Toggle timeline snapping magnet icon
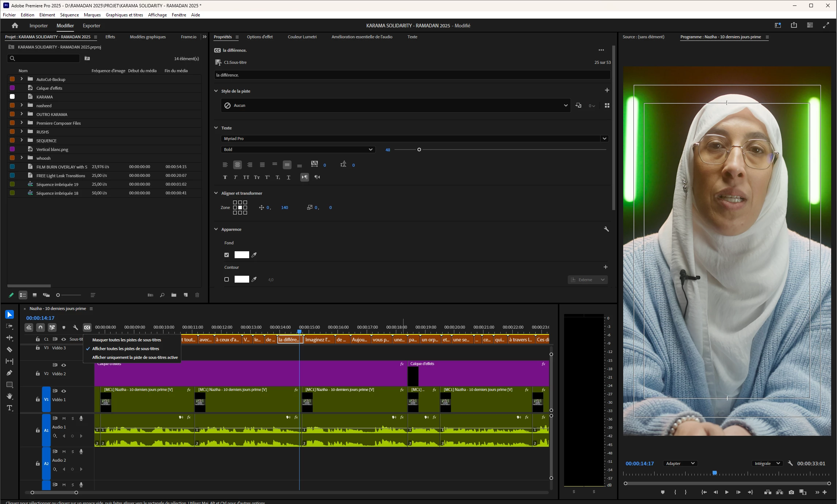The image size is (837, 504). (x=40, y=327)
